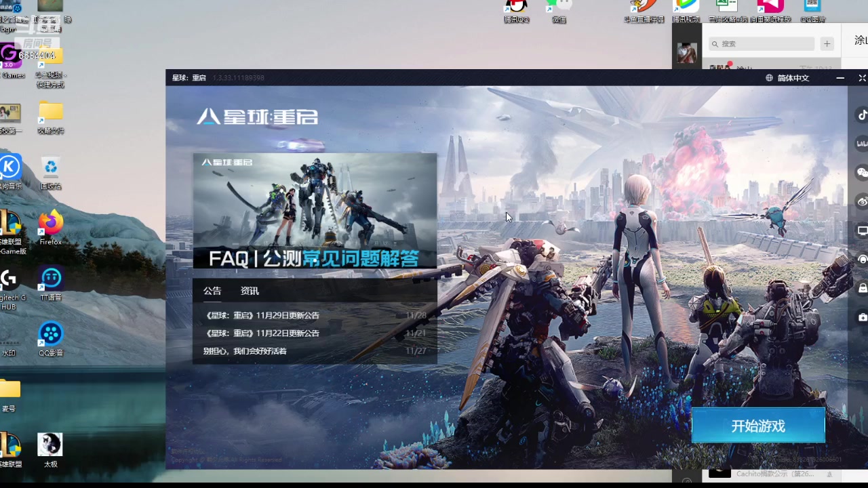Open the QQ影音 desktop shortcut
Image resolution: width=868 pixels, height=488 pixels.
tap(51, 339)
